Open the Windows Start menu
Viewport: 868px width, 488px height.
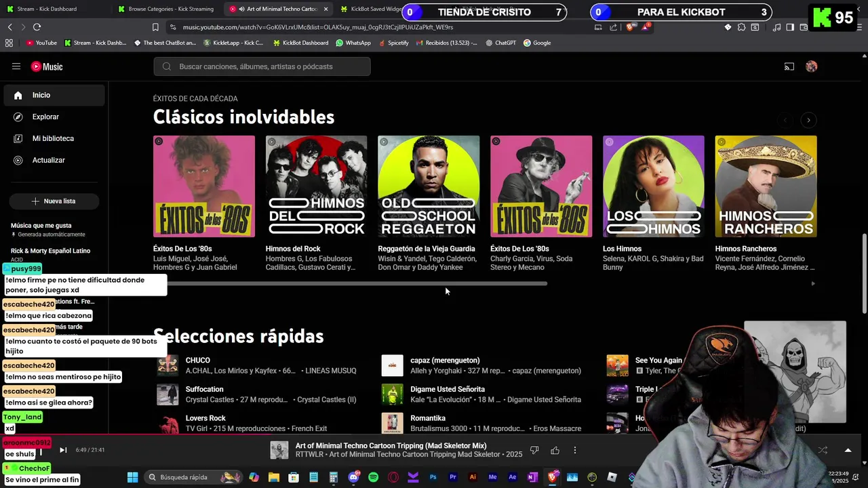coord(132,477)
